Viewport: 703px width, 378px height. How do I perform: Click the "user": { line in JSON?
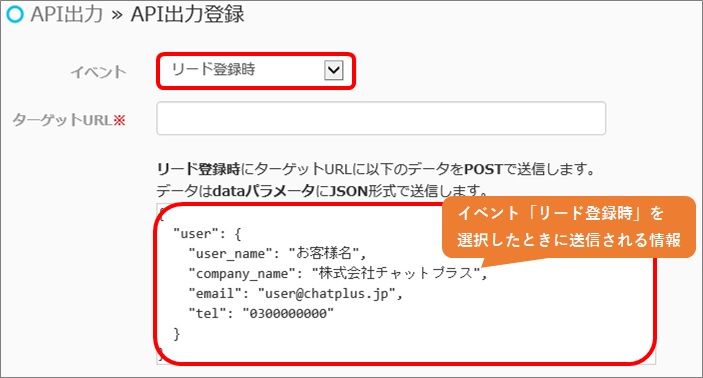208,234
